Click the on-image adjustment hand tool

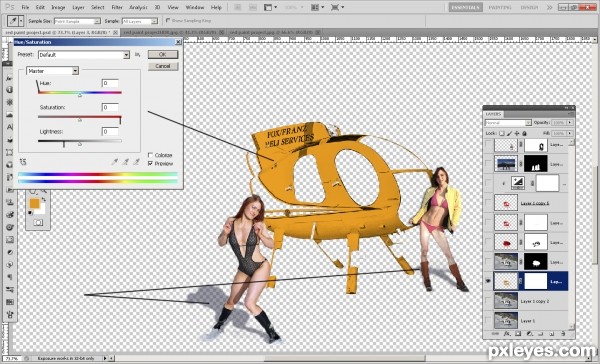pos(23,162)
